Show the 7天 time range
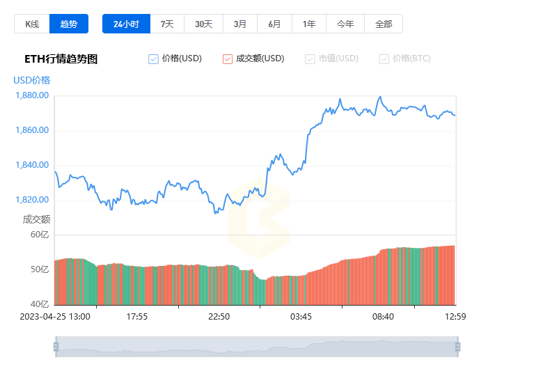The width and height of the screenshot is (543, 392). click(167, 24)
